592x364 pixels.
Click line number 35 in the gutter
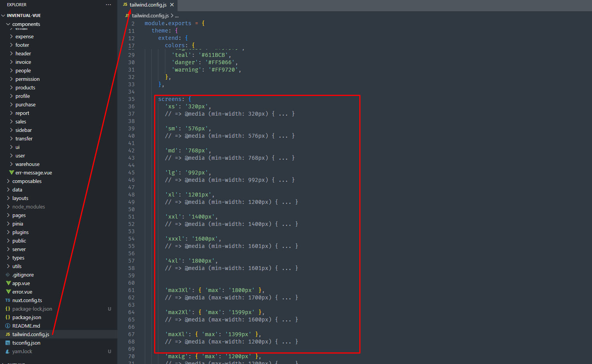click(132, 99)
